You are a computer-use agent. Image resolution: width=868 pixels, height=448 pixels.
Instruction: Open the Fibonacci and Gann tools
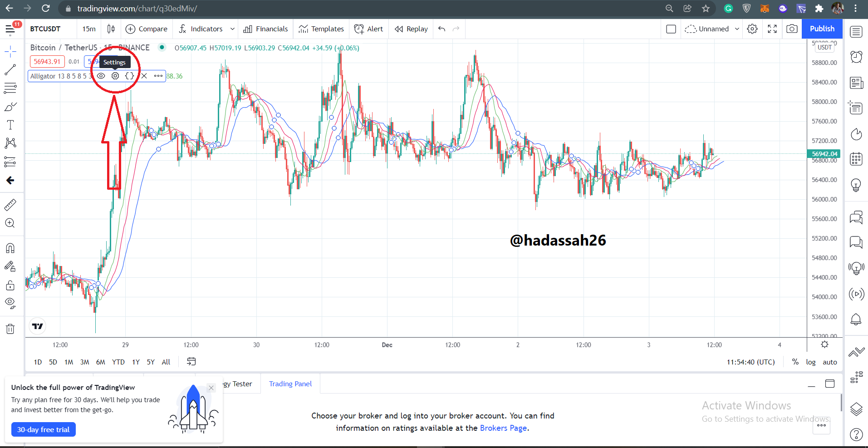tap(10, 88)
